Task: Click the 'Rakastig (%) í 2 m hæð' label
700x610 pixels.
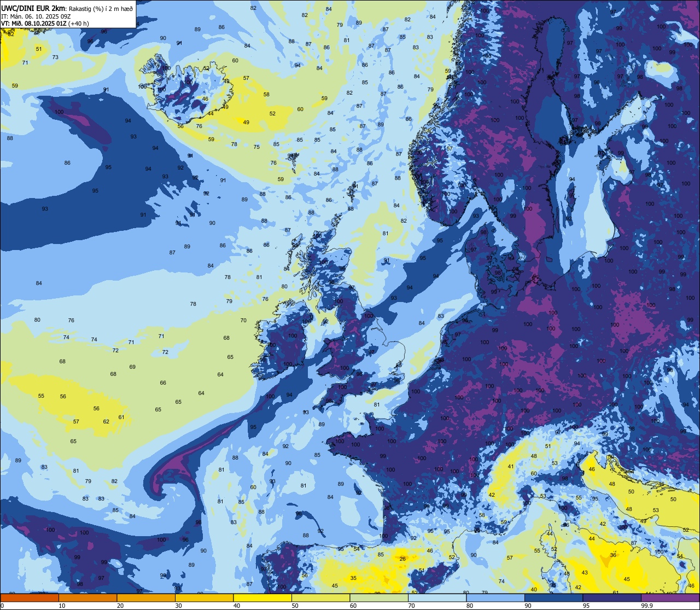Action: tap(100, 8)
